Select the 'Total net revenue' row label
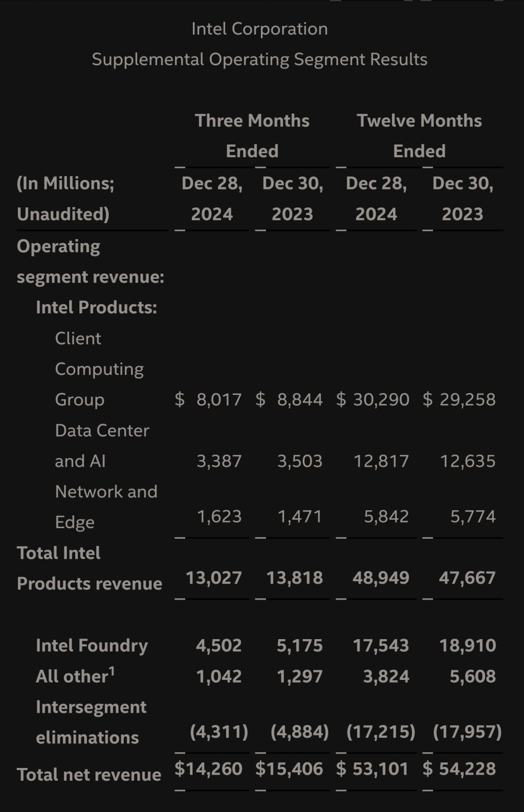This screenshot has width=524, height=812. pos(89,775)
